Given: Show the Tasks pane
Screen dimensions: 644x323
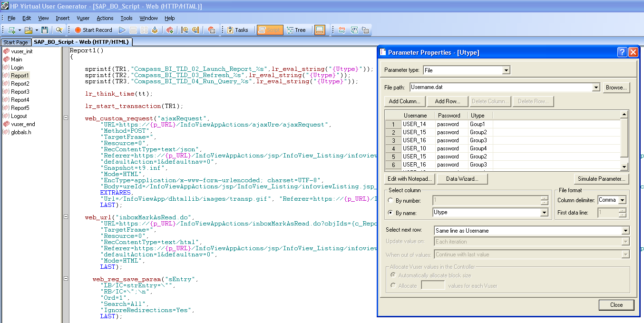Looking at the screenshot, I should (238, 29).
